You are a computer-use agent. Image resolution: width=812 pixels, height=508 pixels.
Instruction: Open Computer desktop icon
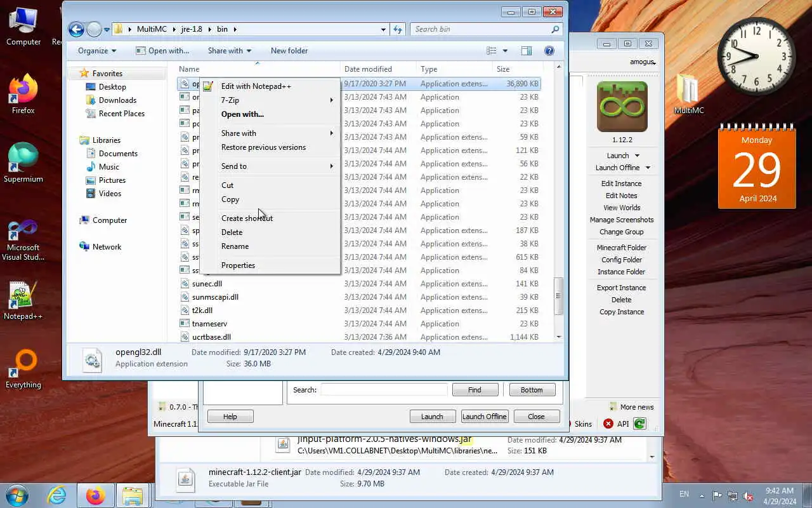[23, 25]
